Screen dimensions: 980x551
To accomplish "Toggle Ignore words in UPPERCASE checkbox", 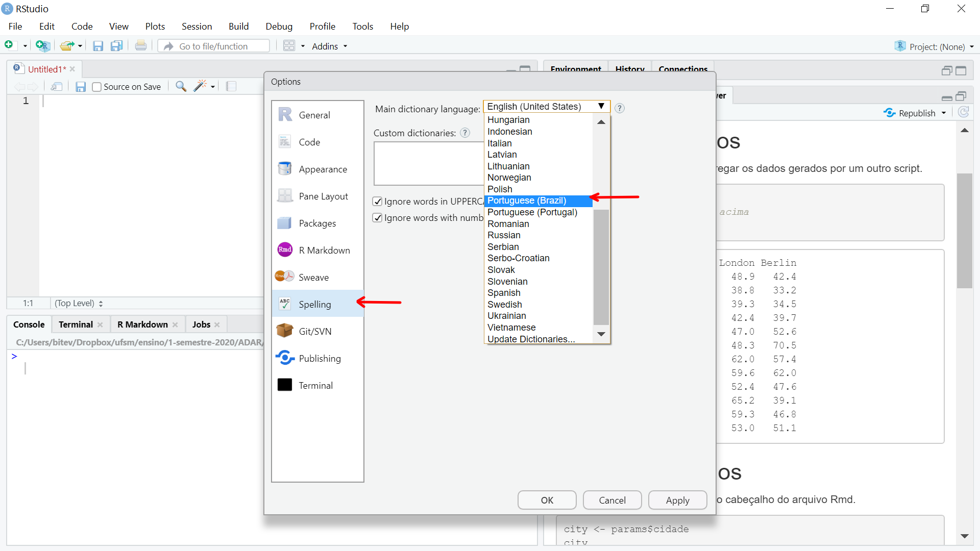I will point(378,202).
